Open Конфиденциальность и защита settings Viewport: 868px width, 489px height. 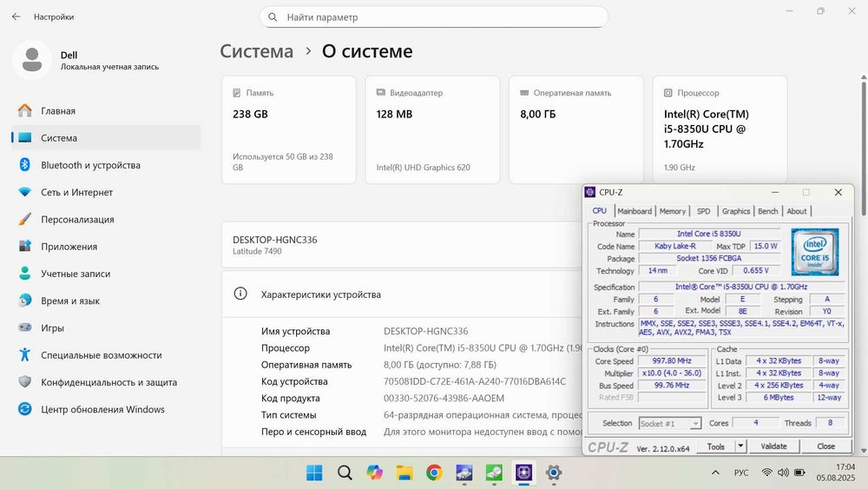pyautogui.click(x=105, y=382)
